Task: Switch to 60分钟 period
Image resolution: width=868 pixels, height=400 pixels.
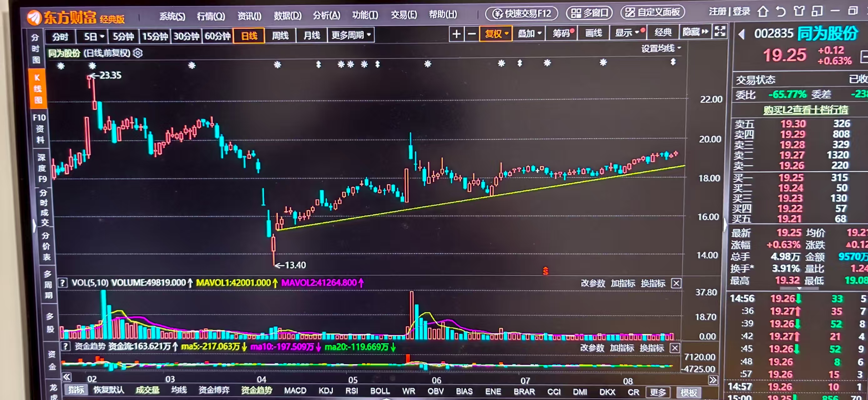Action: (x=218, y=36)
